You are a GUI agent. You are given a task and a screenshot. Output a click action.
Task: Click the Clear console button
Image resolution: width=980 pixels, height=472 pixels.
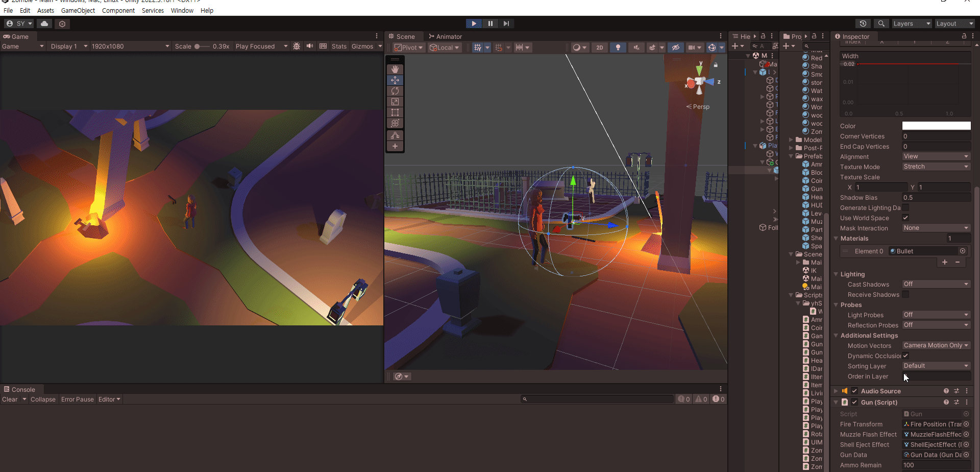(10, 399)
